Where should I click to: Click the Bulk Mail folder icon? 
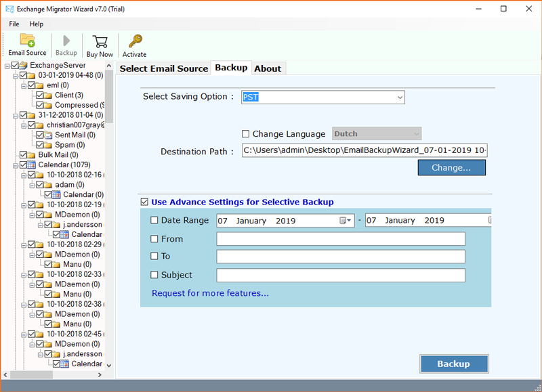pos(31,155)
